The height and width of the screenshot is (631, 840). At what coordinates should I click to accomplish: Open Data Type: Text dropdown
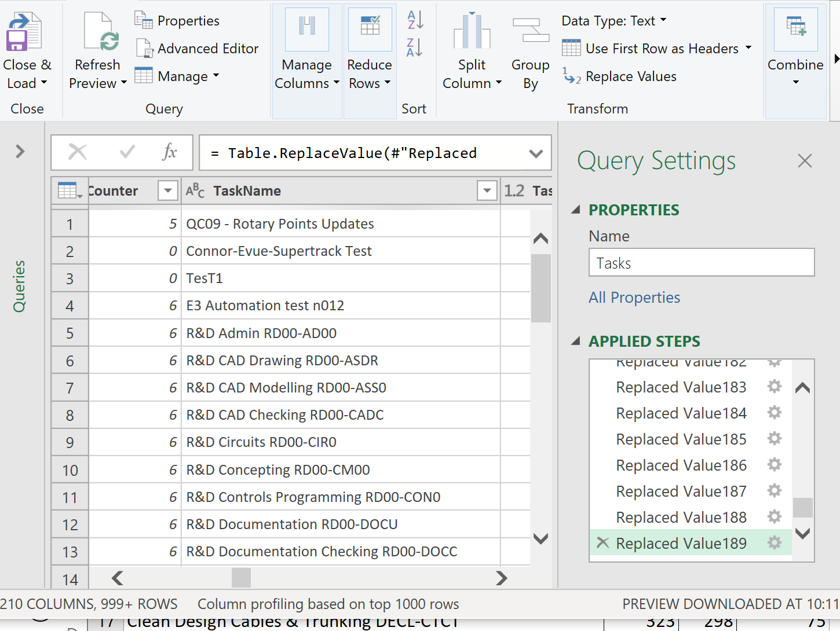[x=613, y=21]
